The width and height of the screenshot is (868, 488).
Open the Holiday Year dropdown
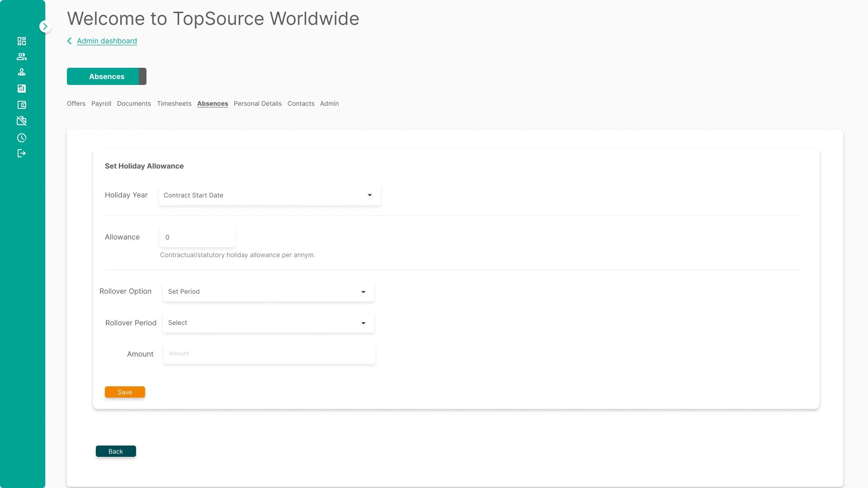tap(269, 195)
